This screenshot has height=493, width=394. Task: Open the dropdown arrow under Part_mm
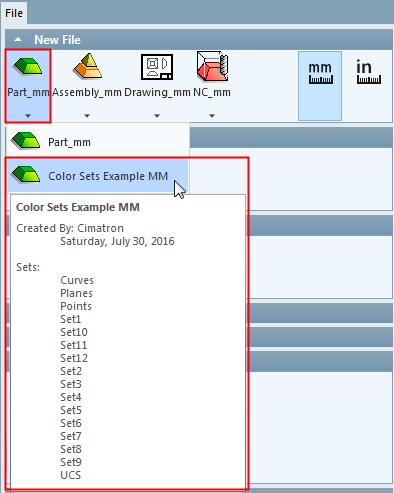click(28, 116)
